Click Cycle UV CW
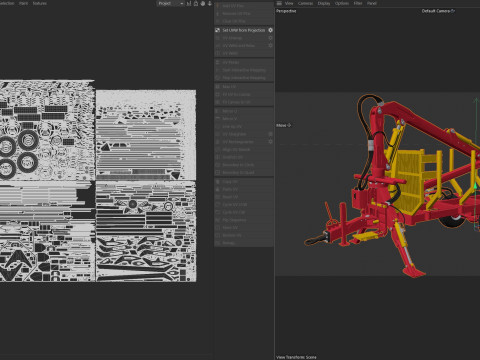 [244, 212]
